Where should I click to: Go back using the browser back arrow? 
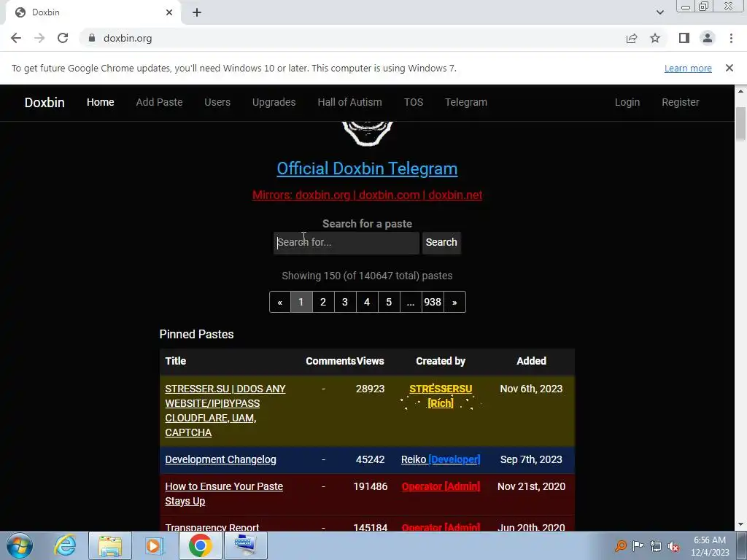[x=16, y=38]
